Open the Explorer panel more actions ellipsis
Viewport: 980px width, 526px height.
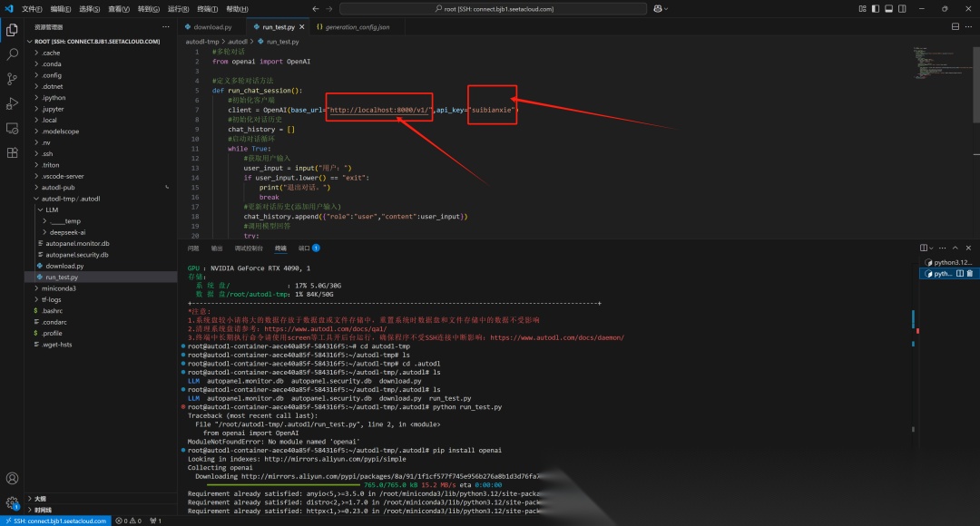(166, 27)
